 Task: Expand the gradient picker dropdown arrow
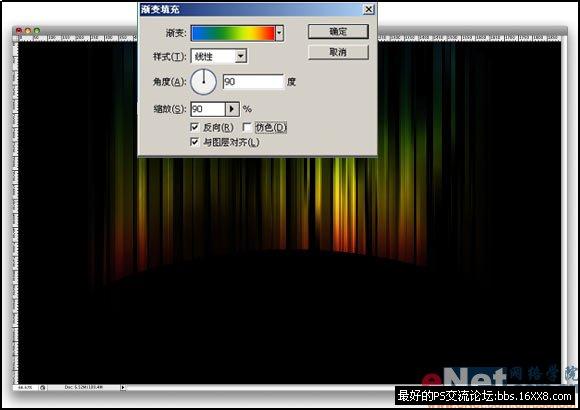[279, 33]
